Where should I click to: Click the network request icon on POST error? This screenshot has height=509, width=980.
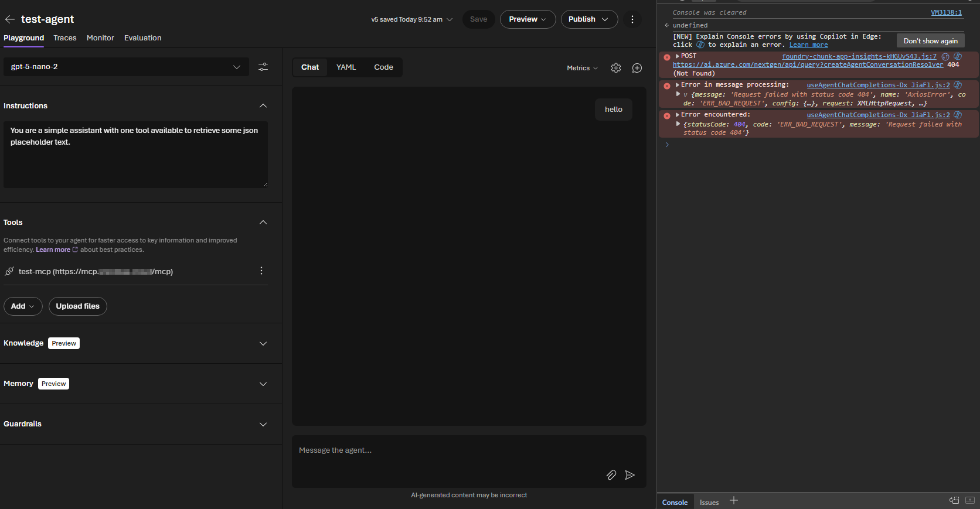coord(945,56)
